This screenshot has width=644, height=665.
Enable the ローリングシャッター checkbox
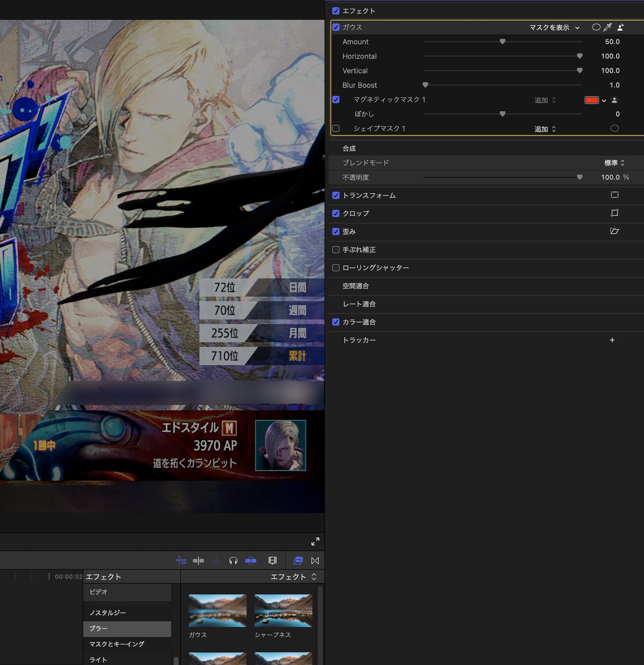point(336,268)
